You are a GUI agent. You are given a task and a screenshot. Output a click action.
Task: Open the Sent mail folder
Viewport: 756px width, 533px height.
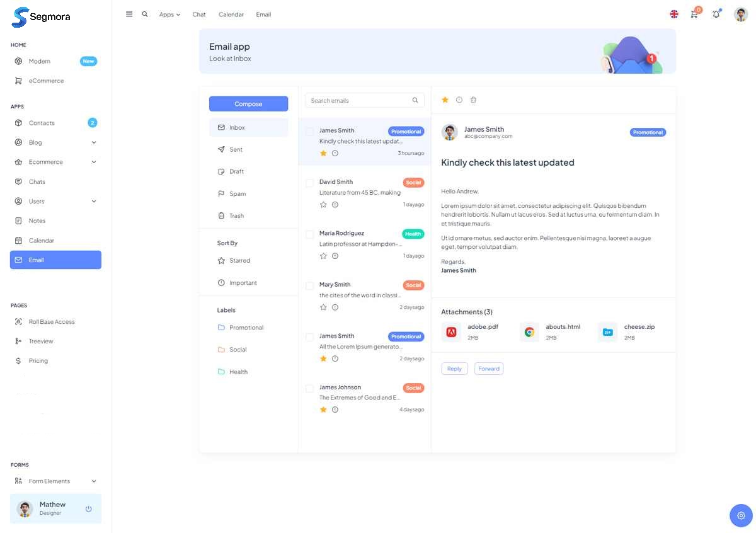pos(236,150)
